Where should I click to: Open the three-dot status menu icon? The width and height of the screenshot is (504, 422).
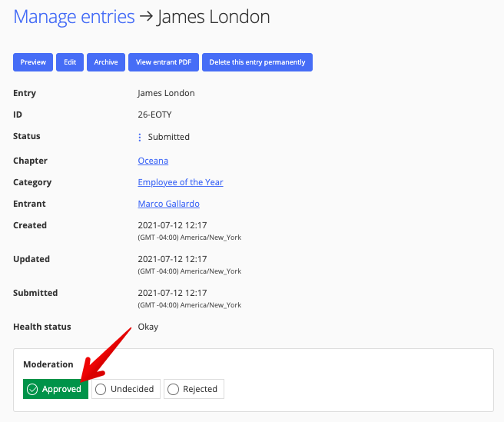point(140,138)
